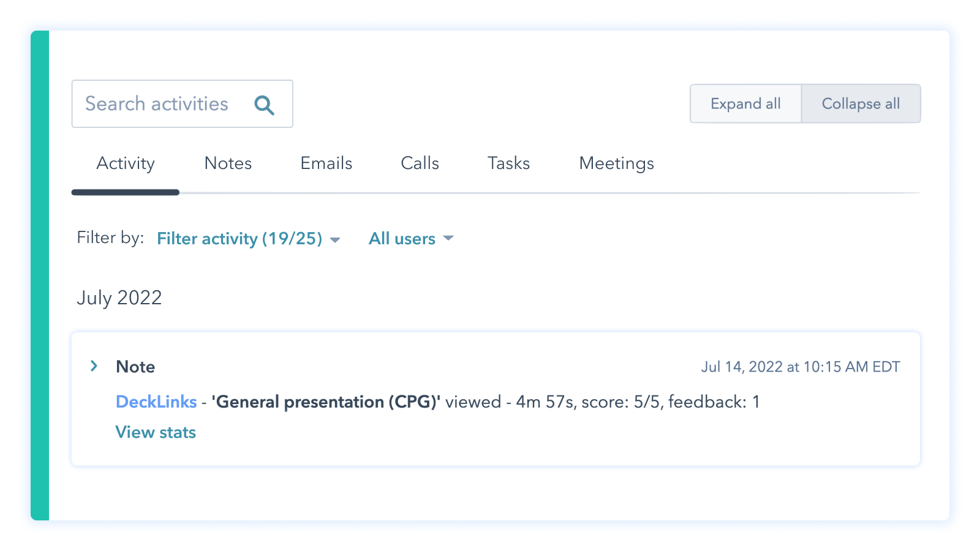Select the Activity tab
980x551 pixels.
[x=125, y=163]
